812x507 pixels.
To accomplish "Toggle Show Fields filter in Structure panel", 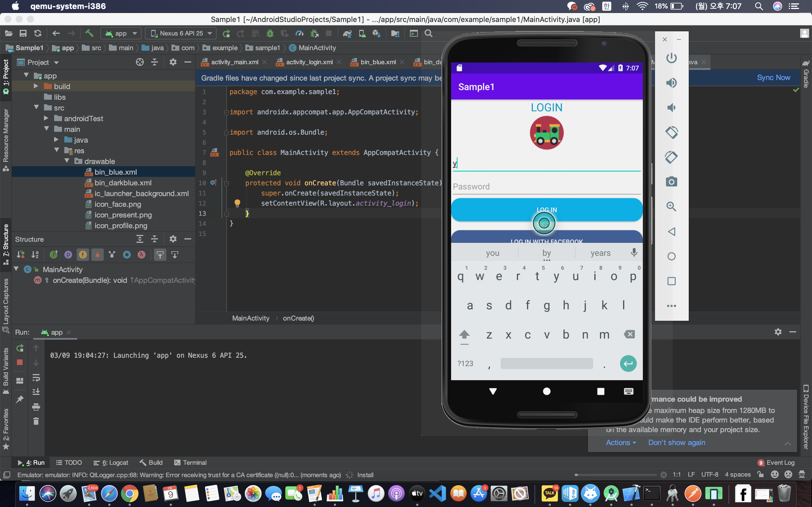I will 83,255.
